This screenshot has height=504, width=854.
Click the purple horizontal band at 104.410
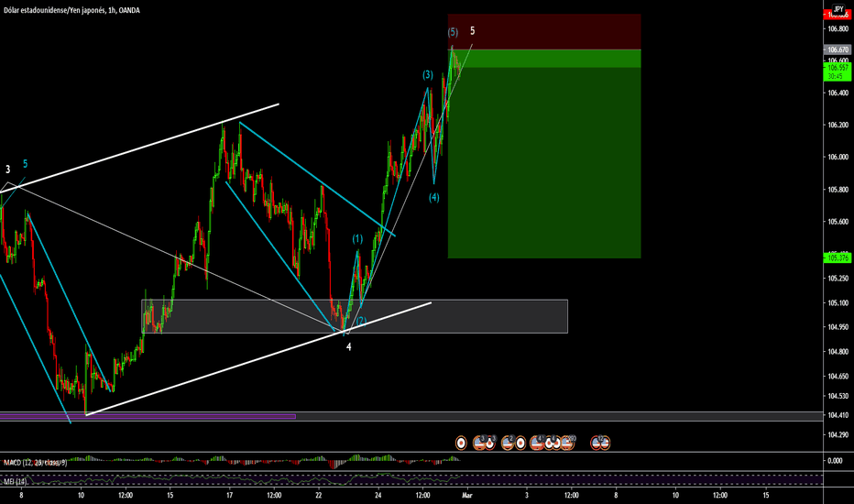[147, 416]
